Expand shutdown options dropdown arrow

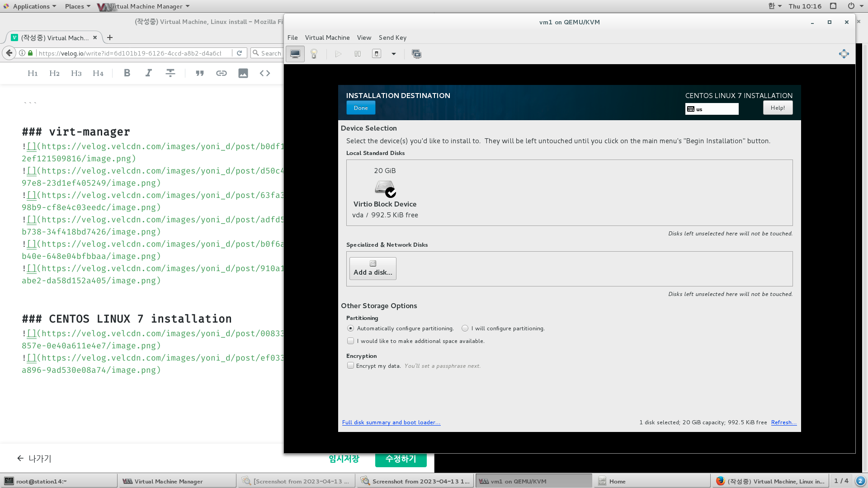pyautogui.click(x=394, y=54)
